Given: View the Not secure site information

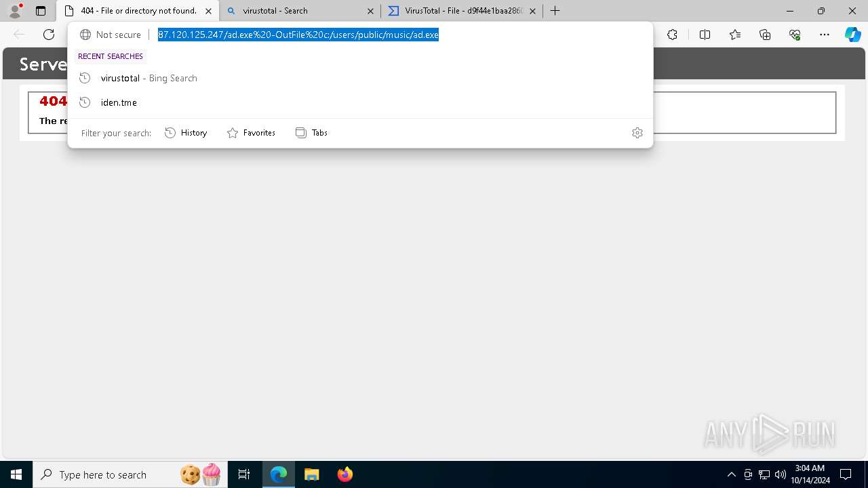Looking at the screenshot, I should (111, 35).
